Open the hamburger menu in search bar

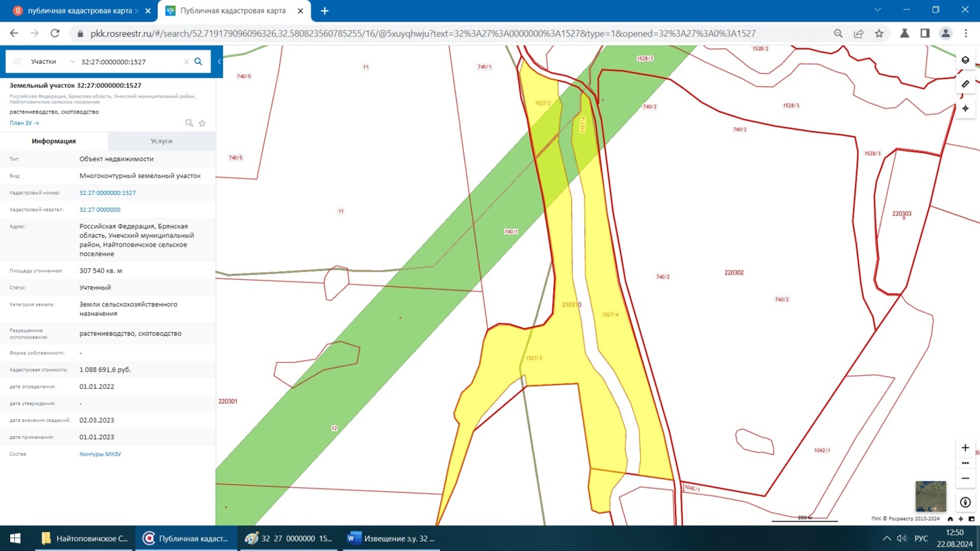tap(17, 62)
